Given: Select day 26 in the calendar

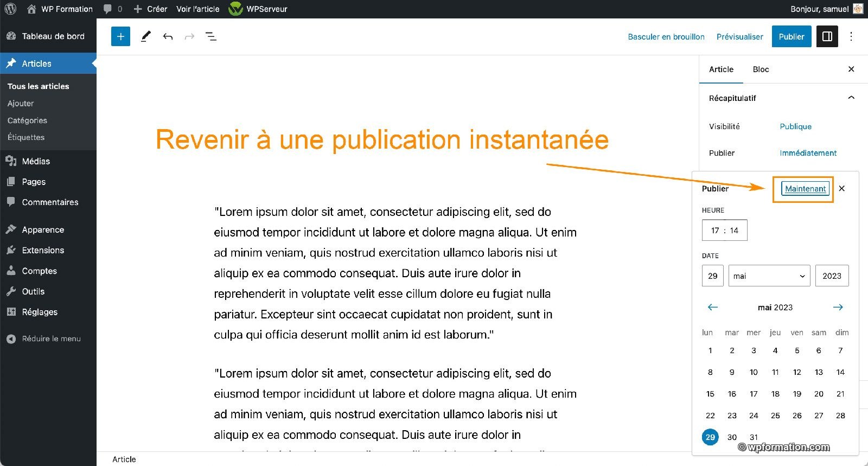Looking at the screenshot, I should (797, 416).
